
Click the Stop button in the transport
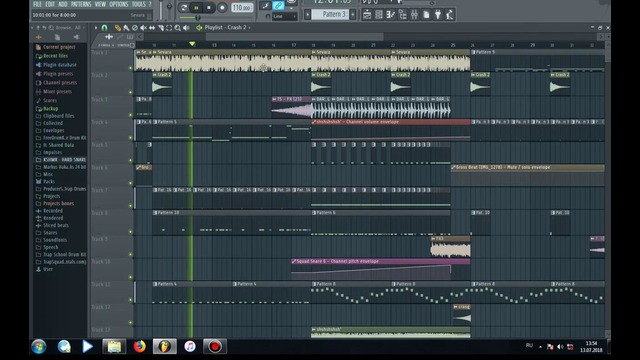(x=209, y=7)
